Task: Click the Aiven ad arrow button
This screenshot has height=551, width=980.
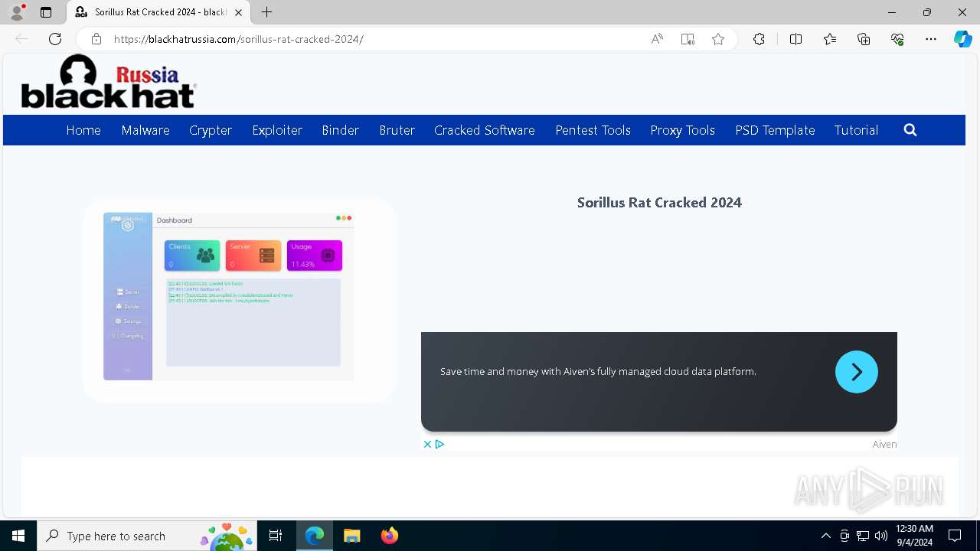Action: [857, 372]
